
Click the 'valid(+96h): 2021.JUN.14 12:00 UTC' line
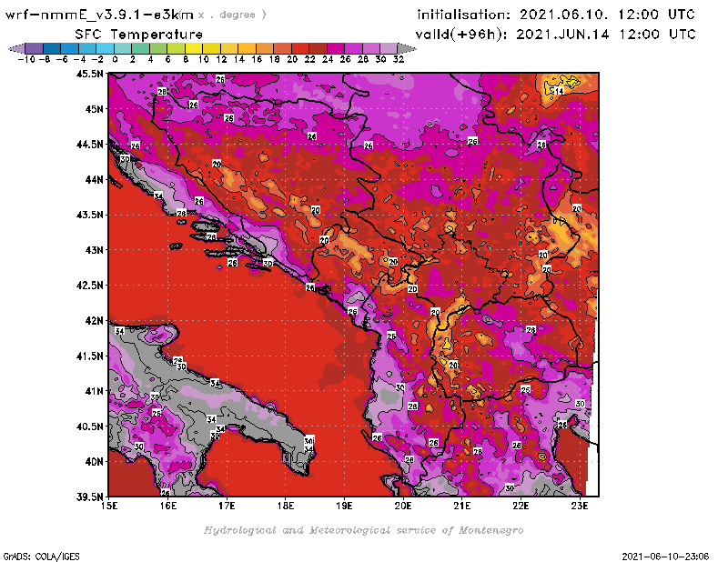pos(555,34)
